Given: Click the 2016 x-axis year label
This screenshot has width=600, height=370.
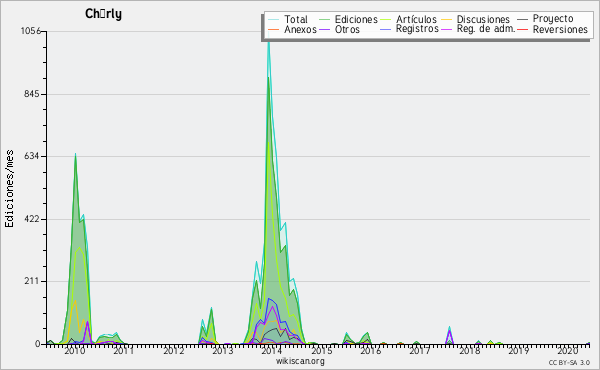Looking at the screenshot, I should click(371, 350).
